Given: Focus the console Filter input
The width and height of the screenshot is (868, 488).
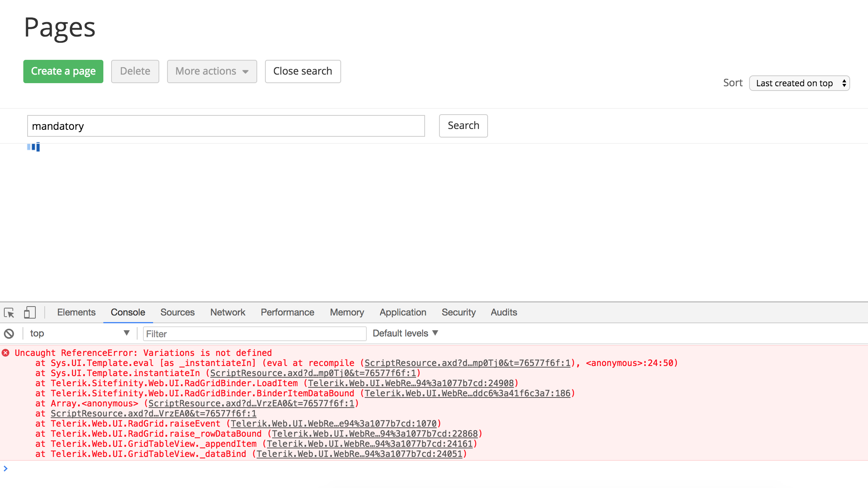Looking at the screenshot, I should pos(254,334).
